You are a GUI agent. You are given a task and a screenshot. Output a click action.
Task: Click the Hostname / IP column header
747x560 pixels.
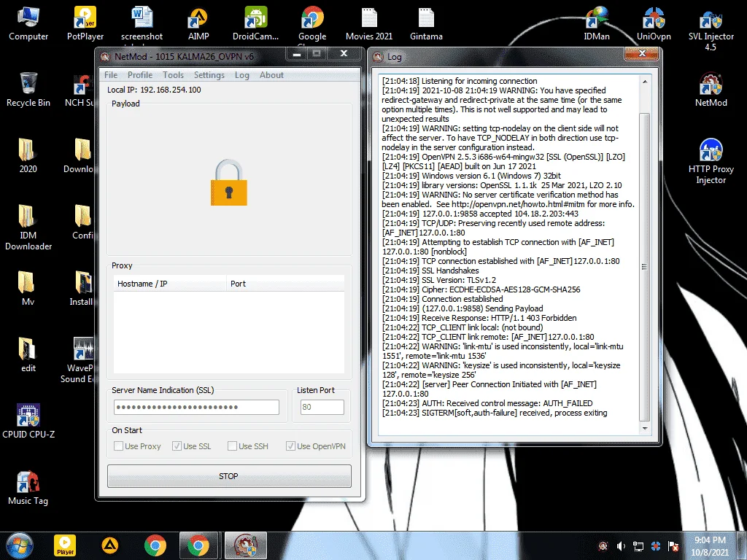point(169,284)
